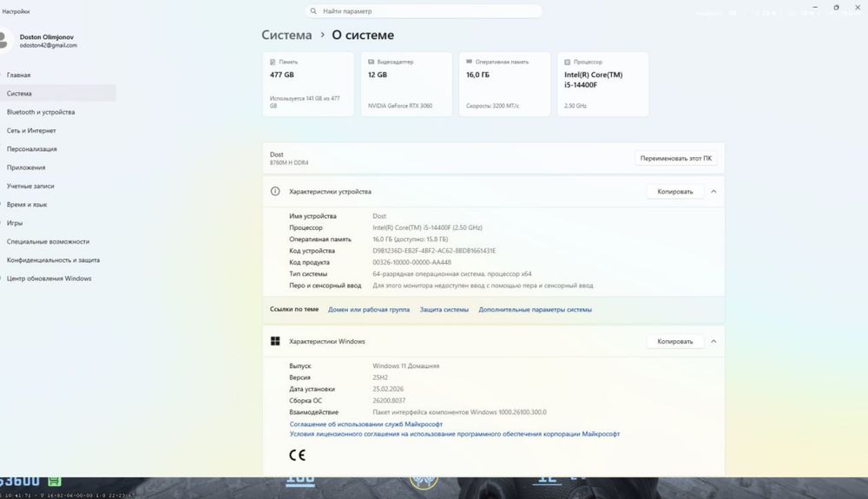Open the Процессор Intel Core i5-14400F card
868x499 pixels.
click(x=603, y=84)
